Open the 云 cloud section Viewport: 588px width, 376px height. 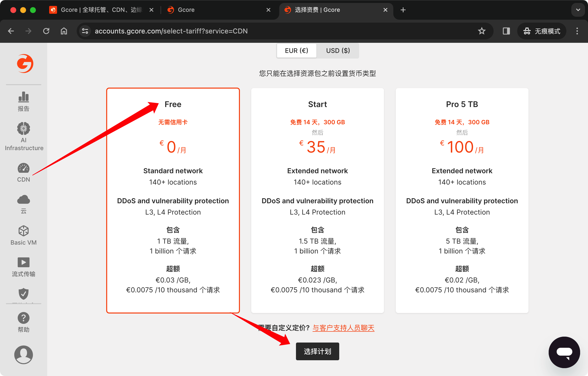click(x=24, y=204)
